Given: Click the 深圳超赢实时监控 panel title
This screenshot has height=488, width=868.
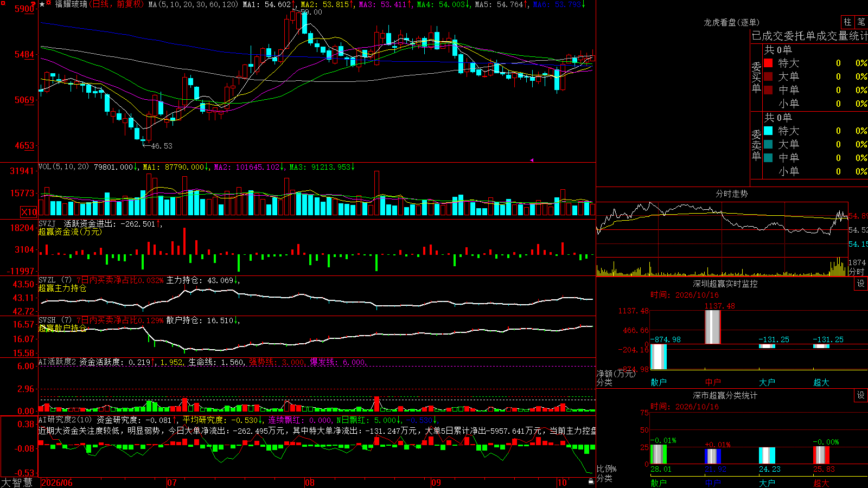Looking at the screenshot, I should point(725,284).
